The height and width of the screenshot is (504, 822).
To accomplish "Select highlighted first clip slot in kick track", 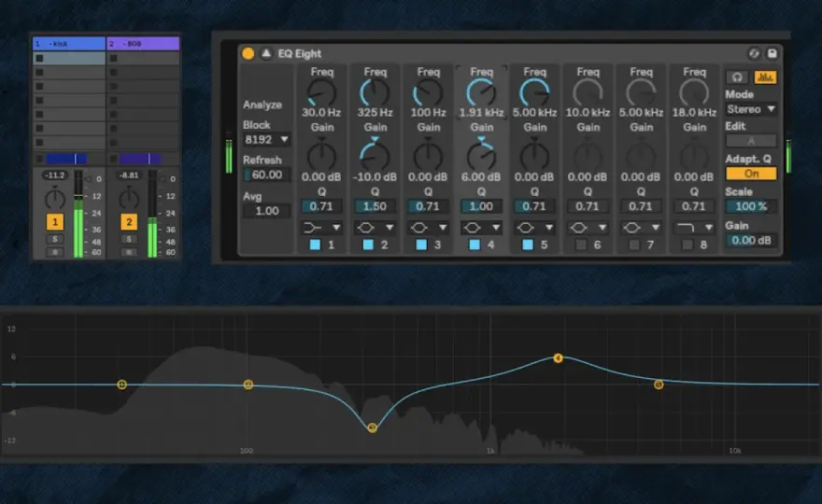I will [x=69, y=58].
